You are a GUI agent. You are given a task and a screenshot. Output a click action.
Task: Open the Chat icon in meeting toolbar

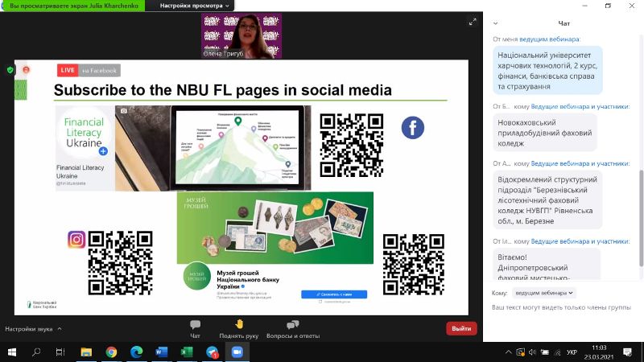[195, 329]
